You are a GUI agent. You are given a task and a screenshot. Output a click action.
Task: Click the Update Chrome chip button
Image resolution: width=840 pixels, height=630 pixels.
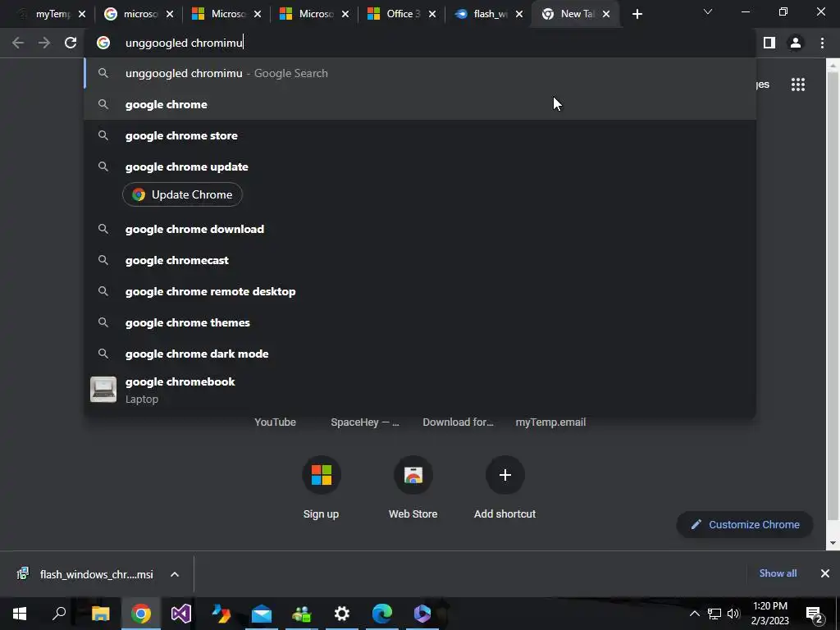(x=182, y=194)
